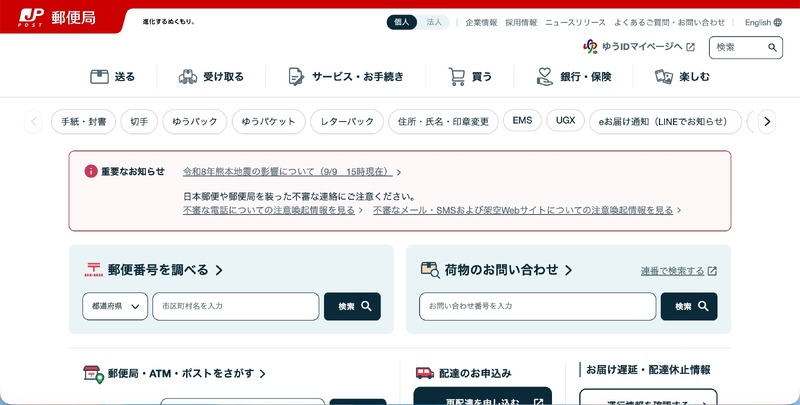
Task: Click the 再配達を申し込む button
Action: (483, 396)
